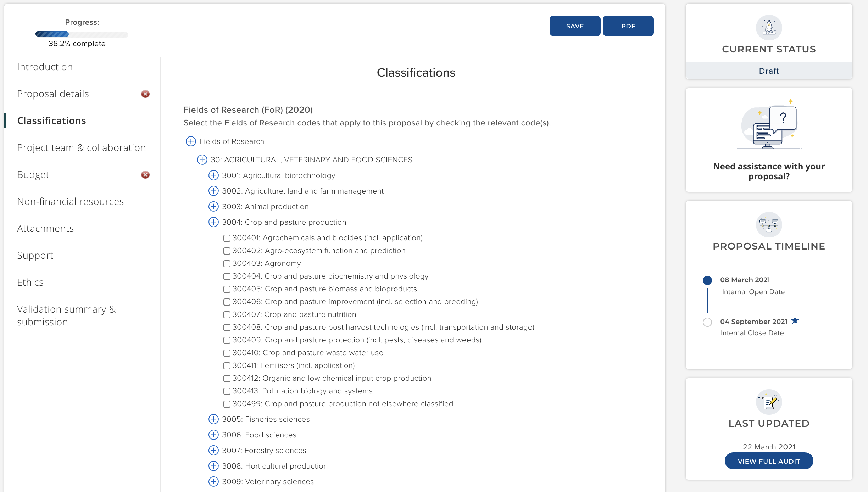Open the Project team & collaboration section
Screen dimensions: 868x492
tap(82, 148)
